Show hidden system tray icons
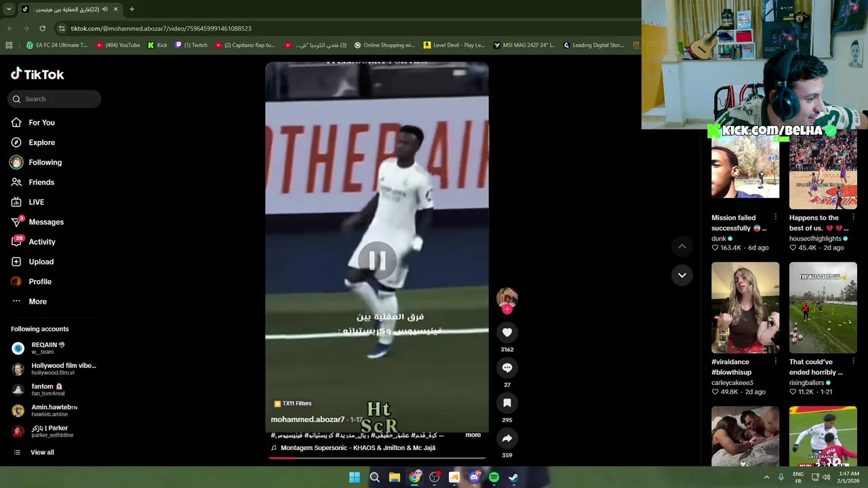868x488 pixels. [766, 477]
